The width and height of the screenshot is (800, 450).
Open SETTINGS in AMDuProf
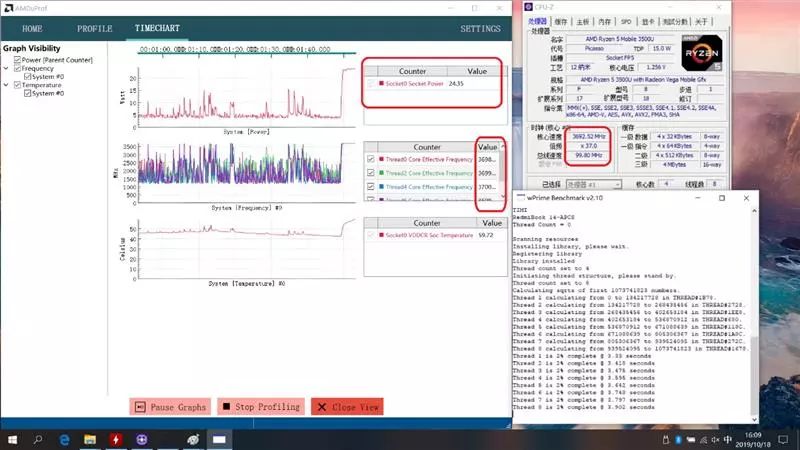(x=480, y=29)
